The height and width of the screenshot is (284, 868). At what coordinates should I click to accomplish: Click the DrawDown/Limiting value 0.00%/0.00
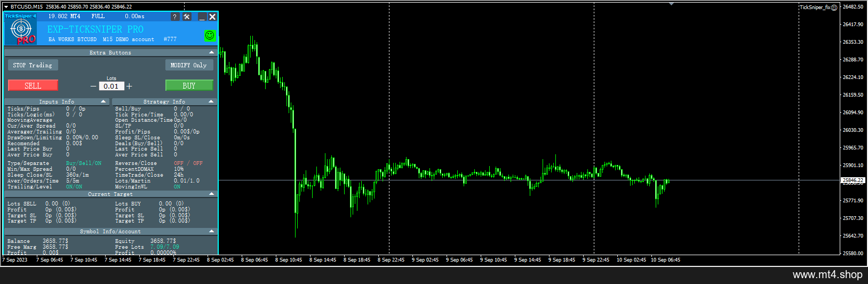(82, 138)
